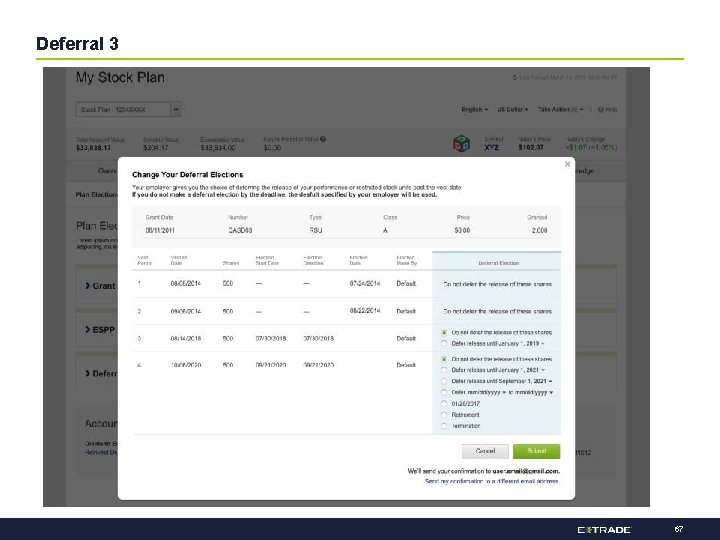Click the Deferral Election column header
Viewport: 720px width, 540px height.
(x=499, y=264)
